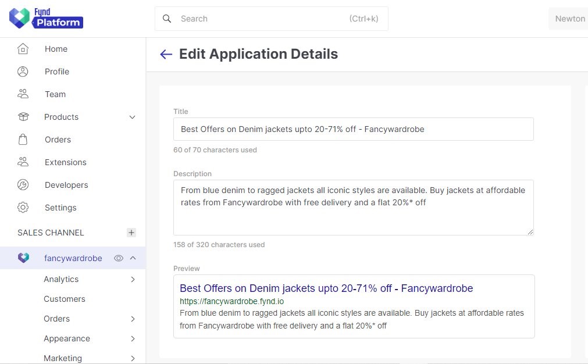Expand the channel Orders submenu arrow
Viewport: 588px width, 364px height.
point(133,319)
